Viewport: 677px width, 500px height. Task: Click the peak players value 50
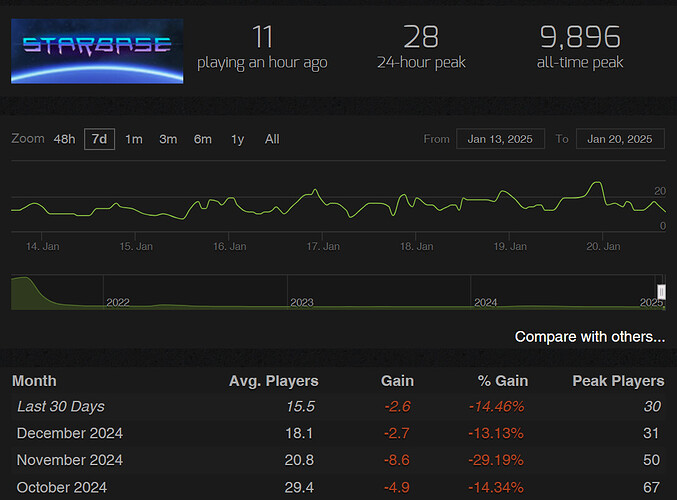651,460
